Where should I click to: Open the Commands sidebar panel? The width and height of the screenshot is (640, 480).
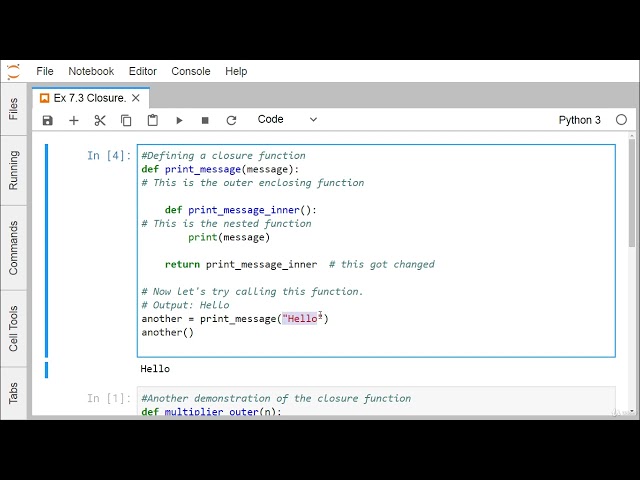pyautogui.click(x=13, y=248)
